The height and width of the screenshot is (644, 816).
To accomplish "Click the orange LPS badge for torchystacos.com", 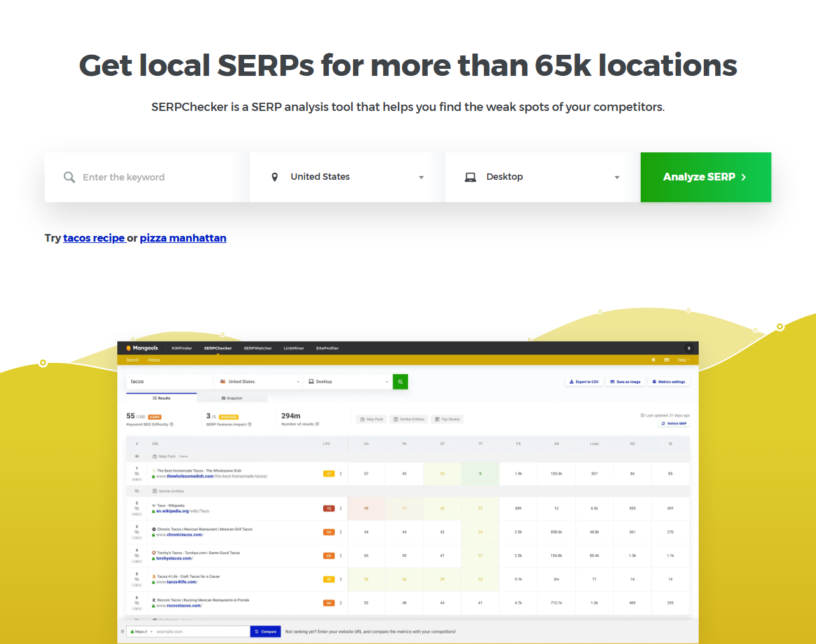I will 329,555.
